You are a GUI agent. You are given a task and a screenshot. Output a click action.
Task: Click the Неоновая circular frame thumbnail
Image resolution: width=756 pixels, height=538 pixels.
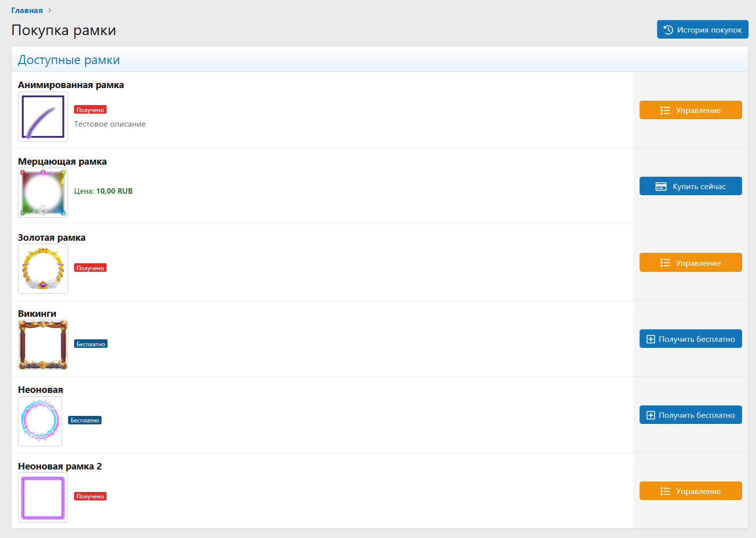point(40,421)
